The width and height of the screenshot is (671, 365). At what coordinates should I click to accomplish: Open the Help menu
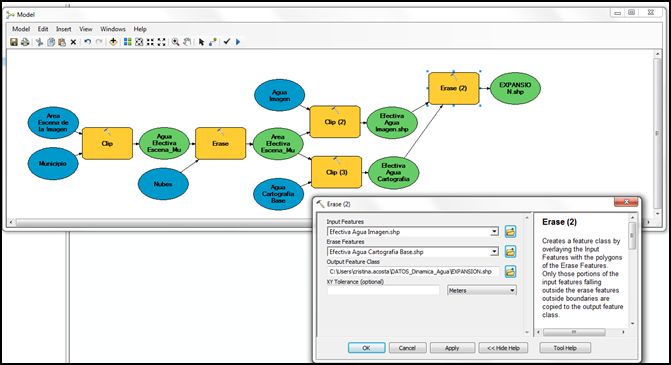pyautogui.click(x=140, y=29)
